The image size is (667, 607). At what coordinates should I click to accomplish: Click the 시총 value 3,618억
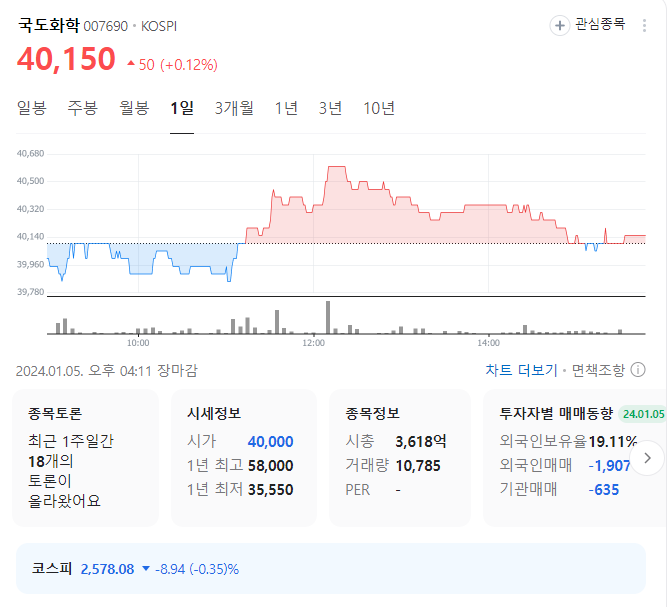421,442
